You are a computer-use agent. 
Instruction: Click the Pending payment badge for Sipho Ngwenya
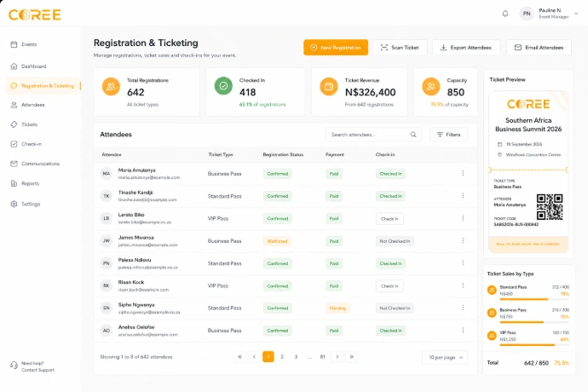pos(337,308)
